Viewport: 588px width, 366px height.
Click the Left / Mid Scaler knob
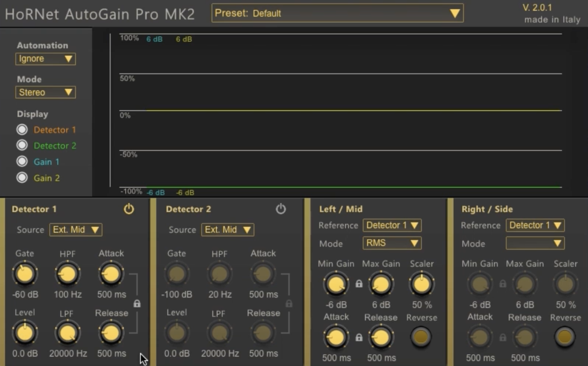(421, 284)
